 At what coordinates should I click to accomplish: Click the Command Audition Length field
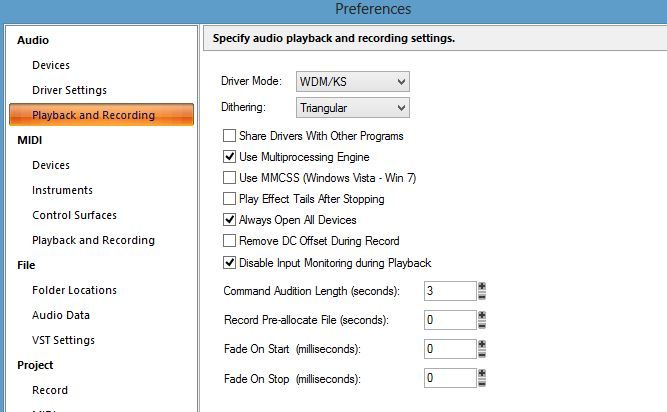pos(448,291)
